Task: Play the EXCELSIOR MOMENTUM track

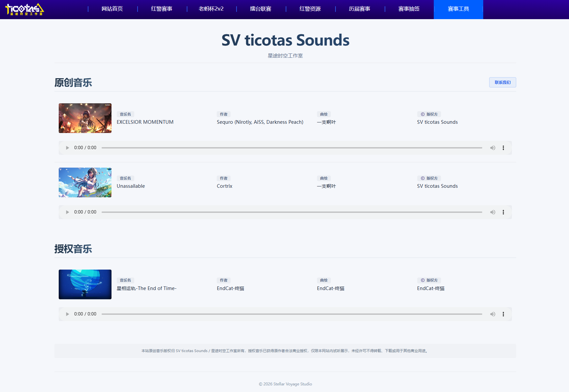Action: (x=68, y=148)
